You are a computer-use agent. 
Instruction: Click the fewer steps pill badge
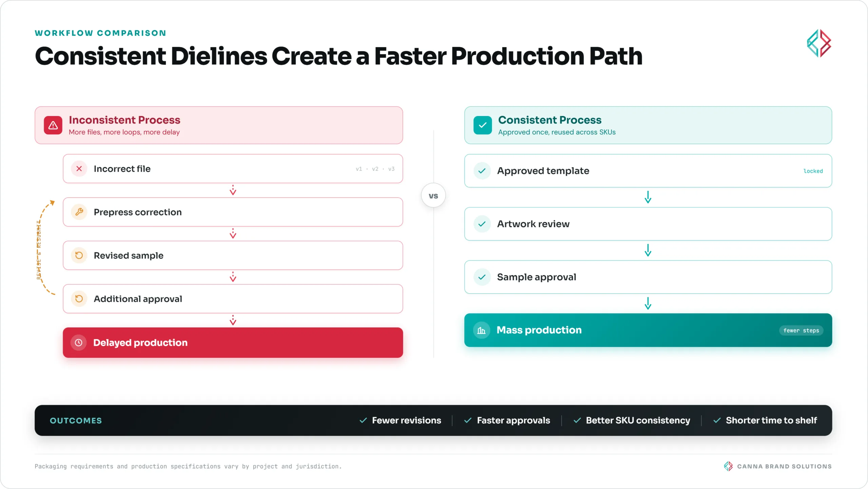(801, 331)
